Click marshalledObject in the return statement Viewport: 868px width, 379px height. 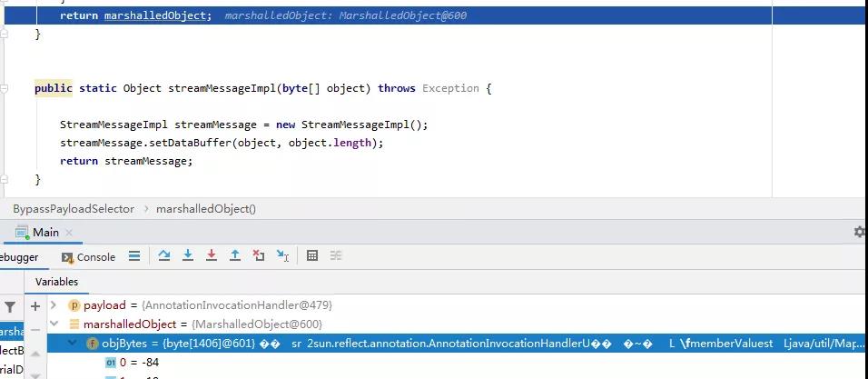coord(155,15)
